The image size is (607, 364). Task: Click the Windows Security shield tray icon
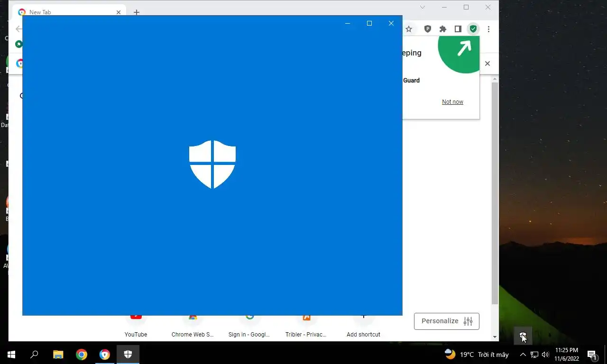(x=523, y=337)
